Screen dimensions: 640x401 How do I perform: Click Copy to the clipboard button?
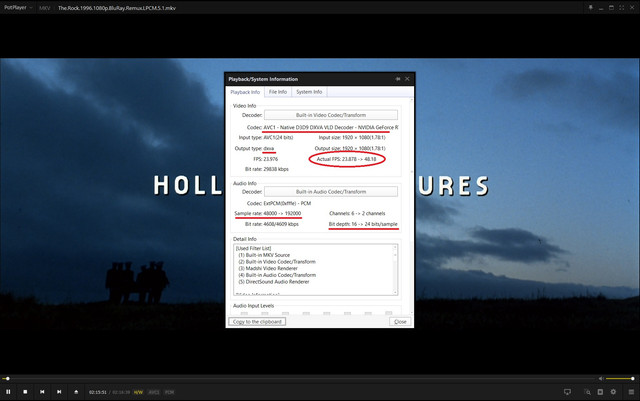pos(257,322)
